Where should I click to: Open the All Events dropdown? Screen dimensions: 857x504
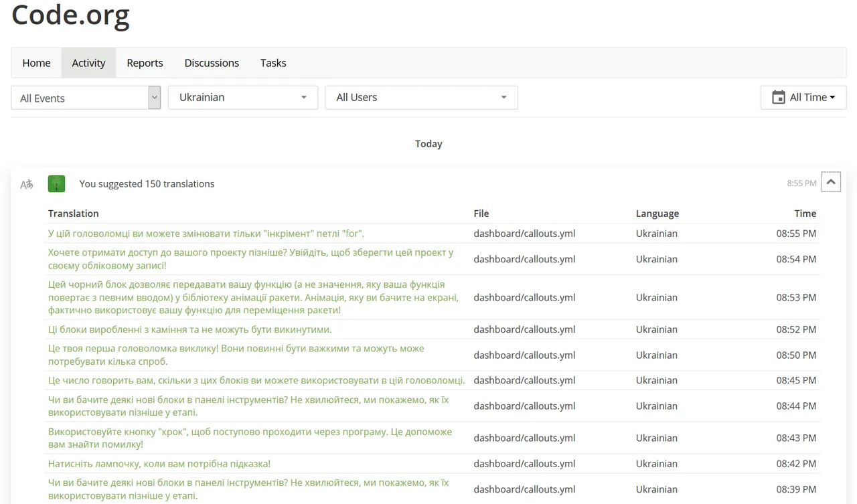tap(86, 98)
